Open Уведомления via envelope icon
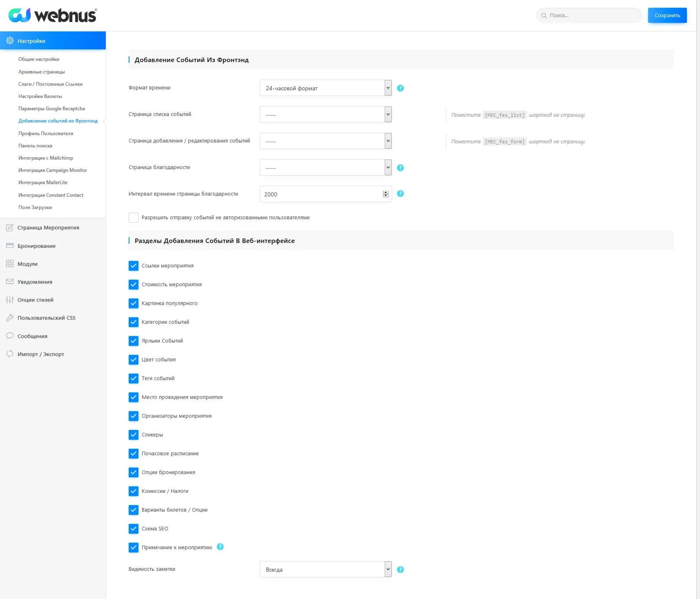The image size is (700, 599). coord(10,282)
